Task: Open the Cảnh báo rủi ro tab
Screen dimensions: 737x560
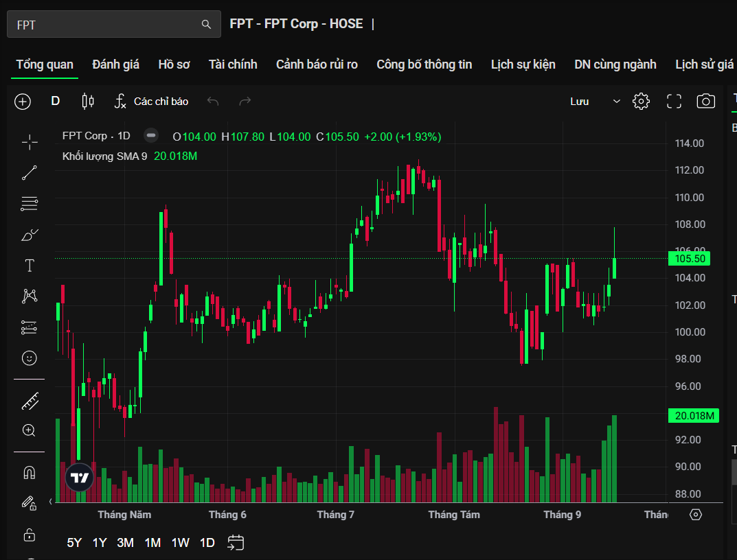Action: (x=317, y=65)
